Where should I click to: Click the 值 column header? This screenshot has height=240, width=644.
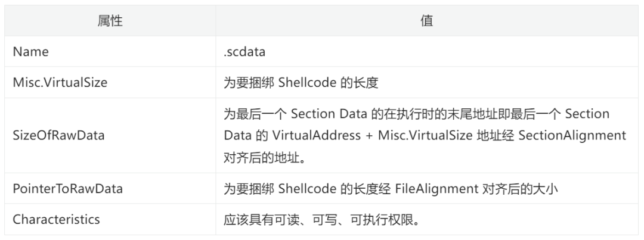(427, 20)
